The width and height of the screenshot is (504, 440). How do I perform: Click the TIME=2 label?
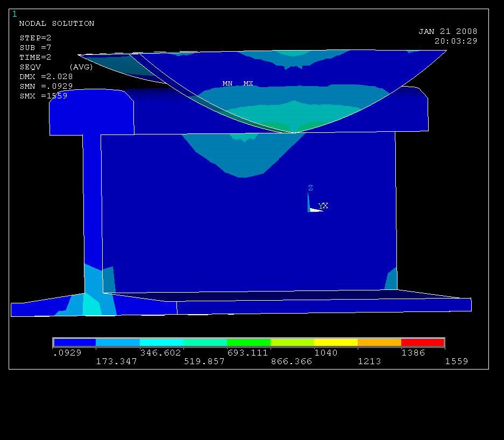point(36,57)
